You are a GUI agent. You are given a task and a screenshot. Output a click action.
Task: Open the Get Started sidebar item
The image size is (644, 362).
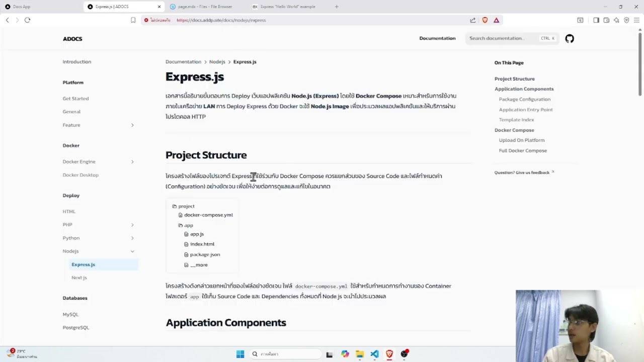[x=75, y=99]
